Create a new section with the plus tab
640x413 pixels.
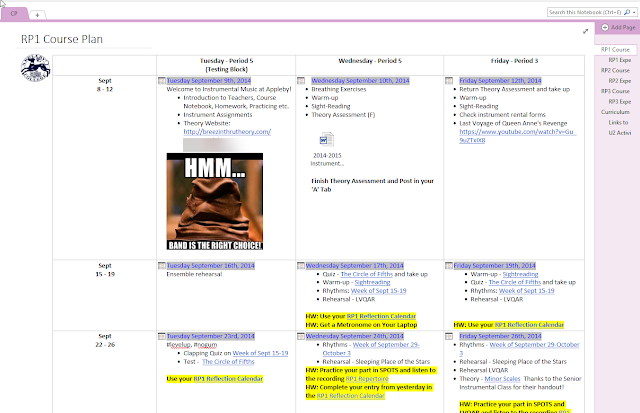[x=37, y=15]
